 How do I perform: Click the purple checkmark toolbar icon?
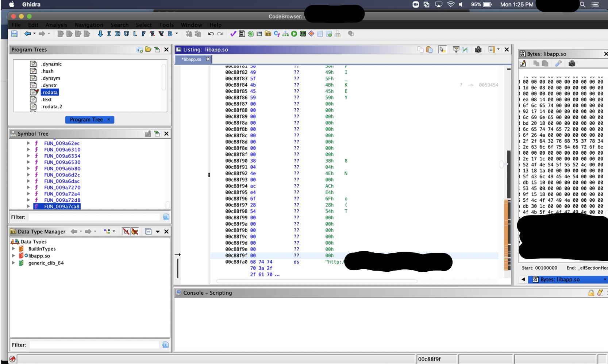(x=233, y=34)
